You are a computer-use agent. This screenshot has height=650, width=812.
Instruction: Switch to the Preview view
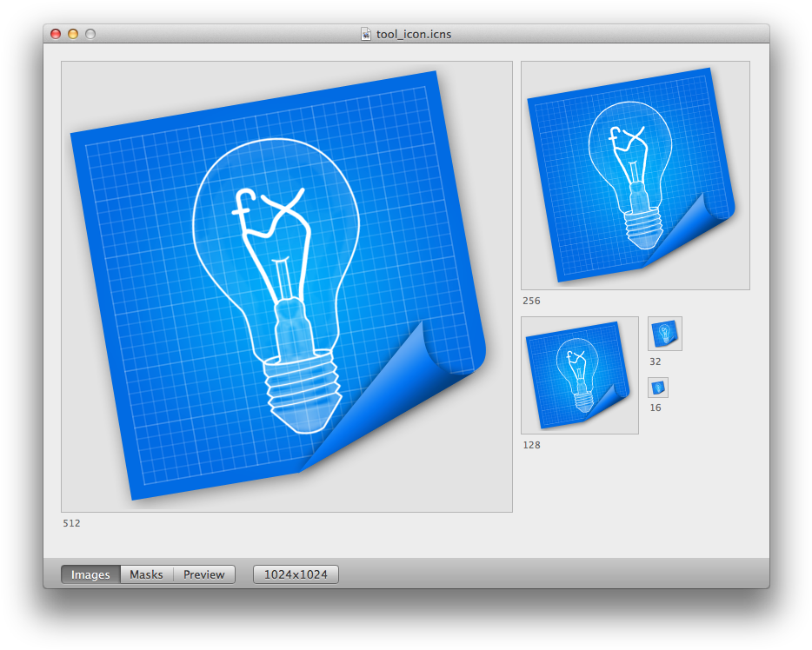pos(203,574)
